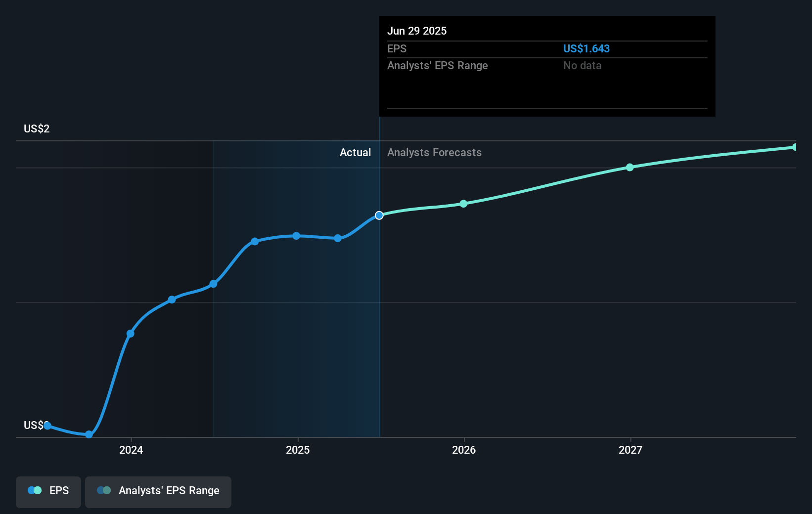Click the last forecast point at the far right edge
This screenshot has width=812, height=514.
click(795, 147)
